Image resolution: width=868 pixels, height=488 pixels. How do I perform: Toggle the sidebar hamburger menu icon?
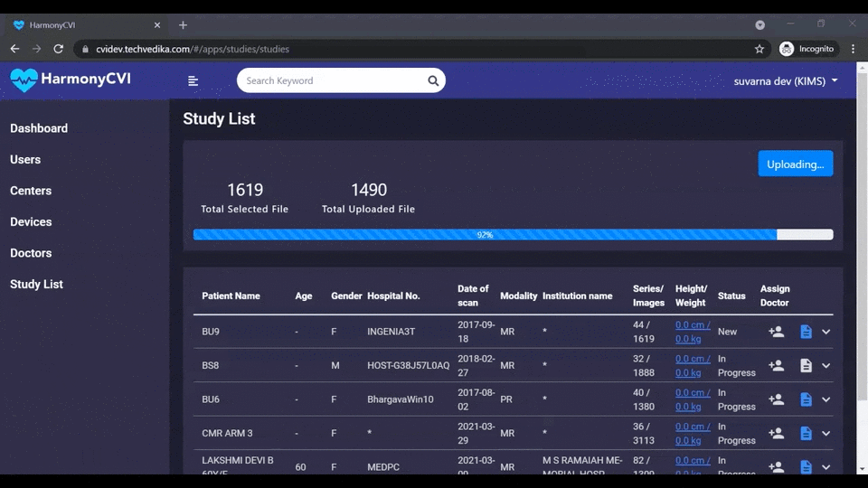point(193,81)
